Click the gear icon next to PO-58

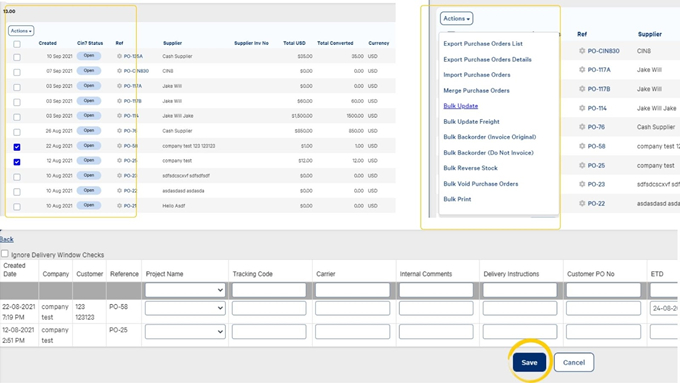582,146
